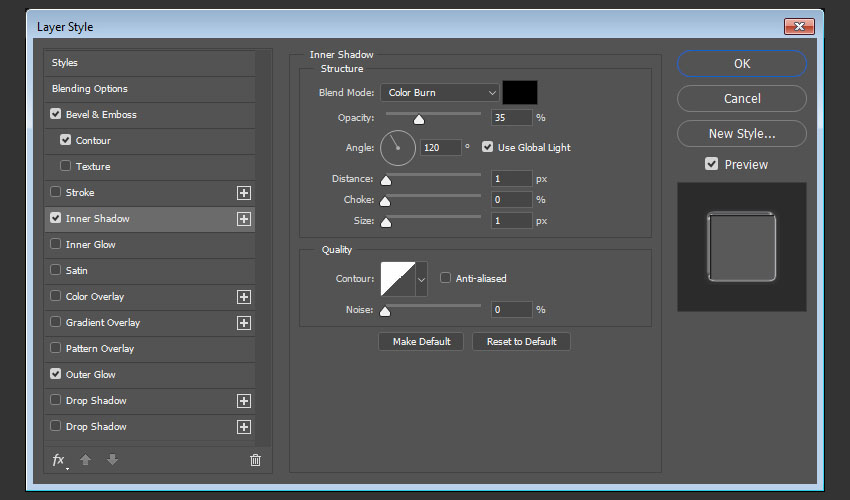
Task: Click the plus icon beside Stroke
Action: click(x=243, y=193)
